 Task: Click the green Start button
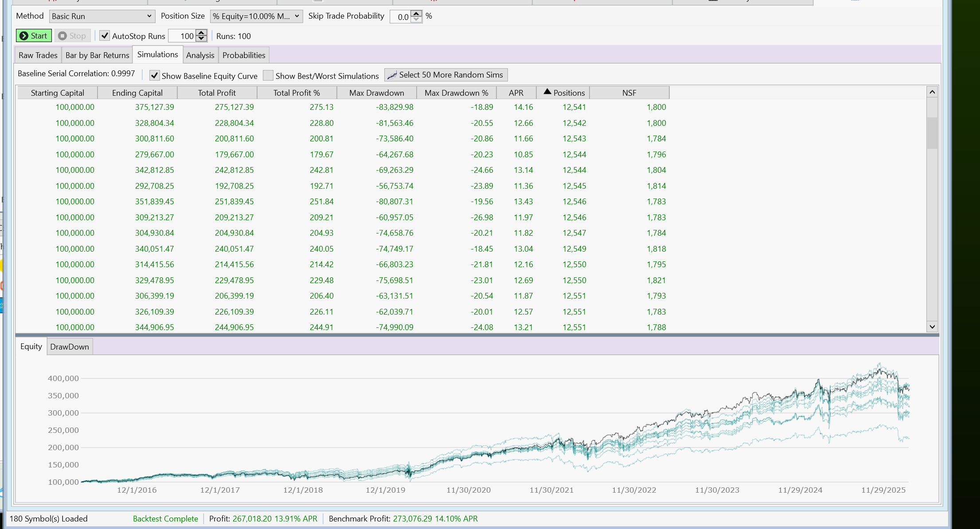pyautogui.click(x=34, y=36)
